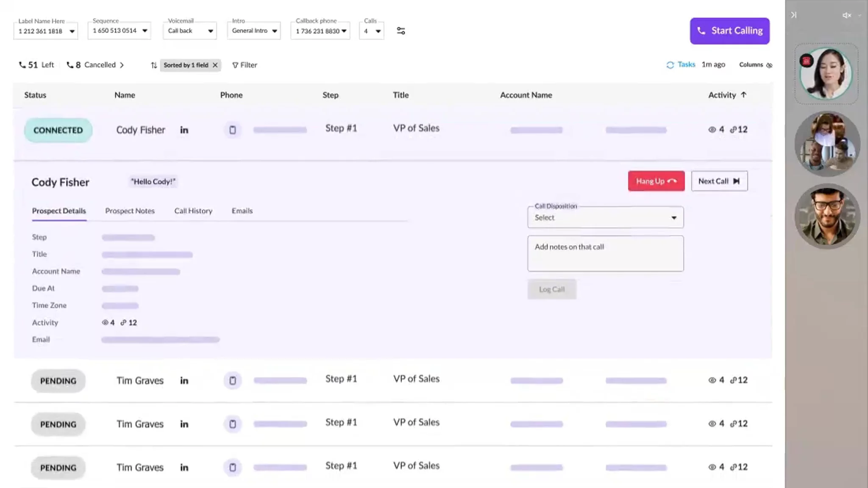Click the muted speaker icon
868x488 pixels.
point(846,15)
